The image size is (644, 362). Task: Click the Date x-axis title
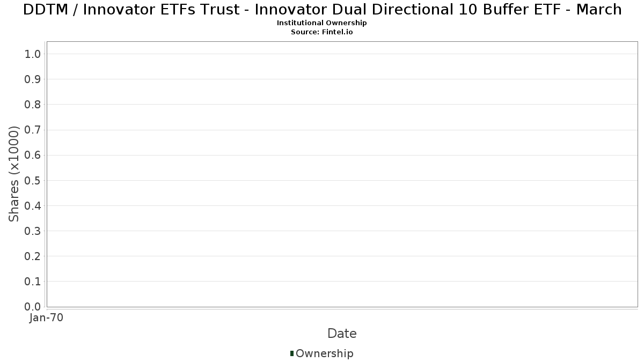342,334
